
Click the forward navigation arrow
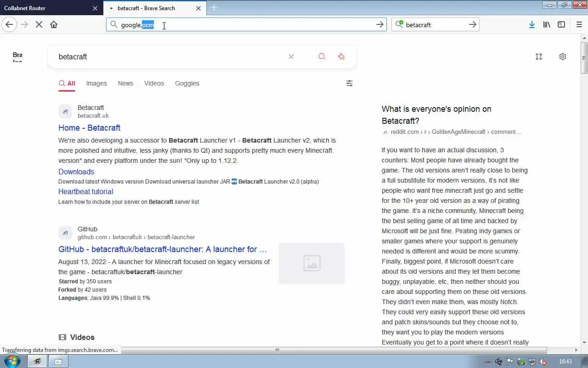tap(24, 24)
